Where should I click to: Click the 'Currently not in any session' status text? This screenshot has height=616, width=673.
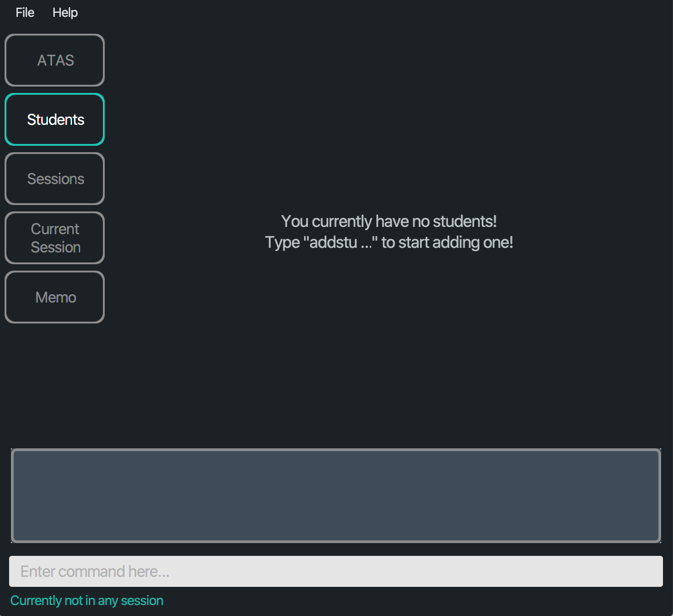(87, 601)
